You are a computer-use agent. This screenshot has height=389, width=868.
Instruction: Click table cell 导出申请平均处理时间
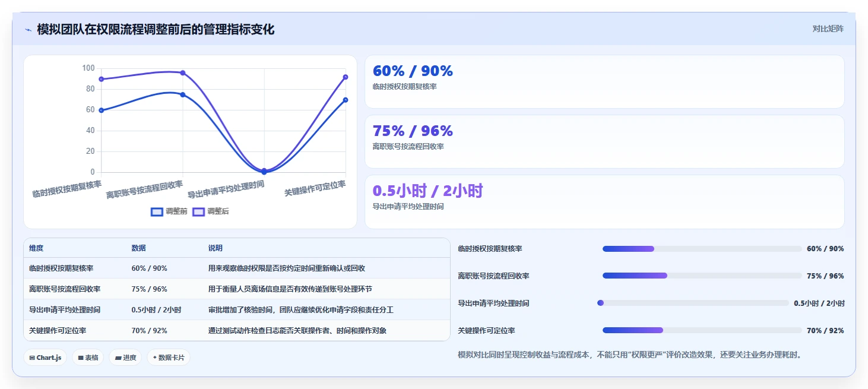[x=65, y=310]
